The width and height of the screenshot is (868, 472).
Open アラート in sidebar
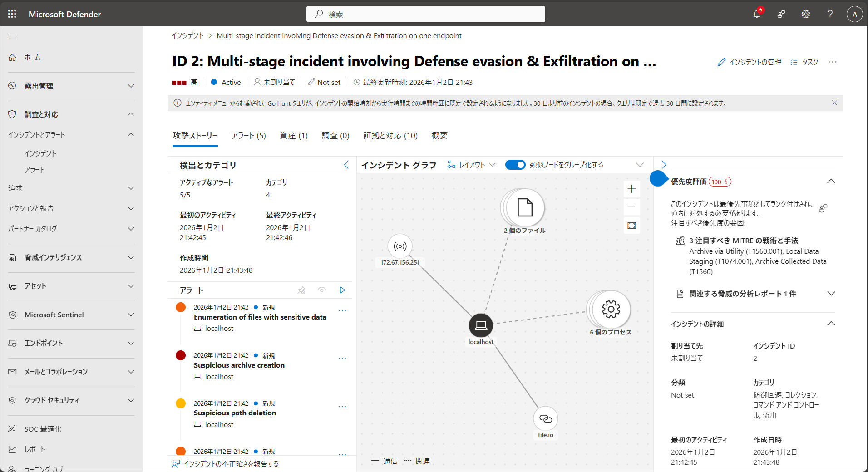point(35,170)
